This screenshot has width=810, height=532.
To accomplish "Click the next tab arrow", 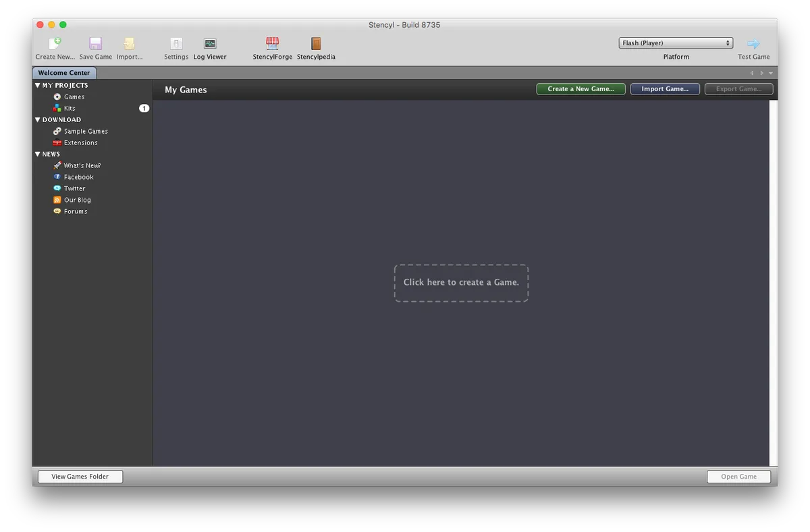I will (762, 73).
